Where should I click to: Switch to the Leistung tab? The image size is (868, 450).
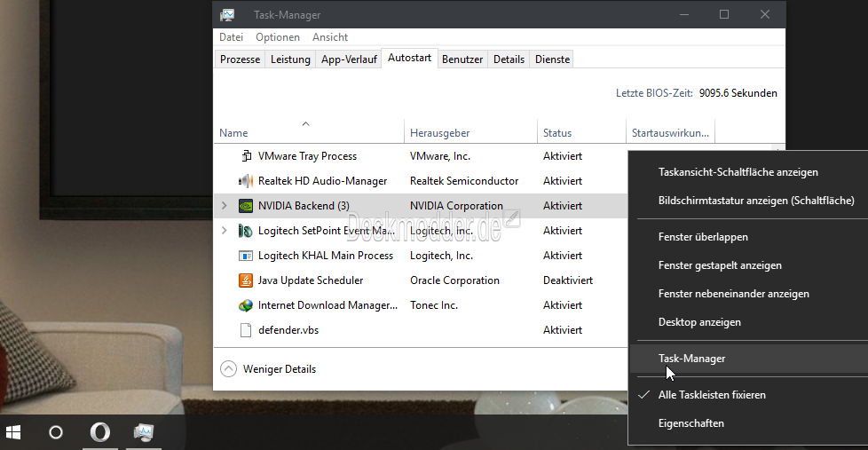pos(290,59)
